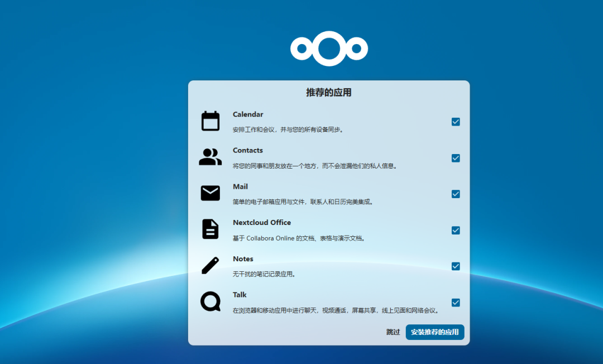Click the Contacts people icon
The image size is (603, 364).
(x=210, y=157)
